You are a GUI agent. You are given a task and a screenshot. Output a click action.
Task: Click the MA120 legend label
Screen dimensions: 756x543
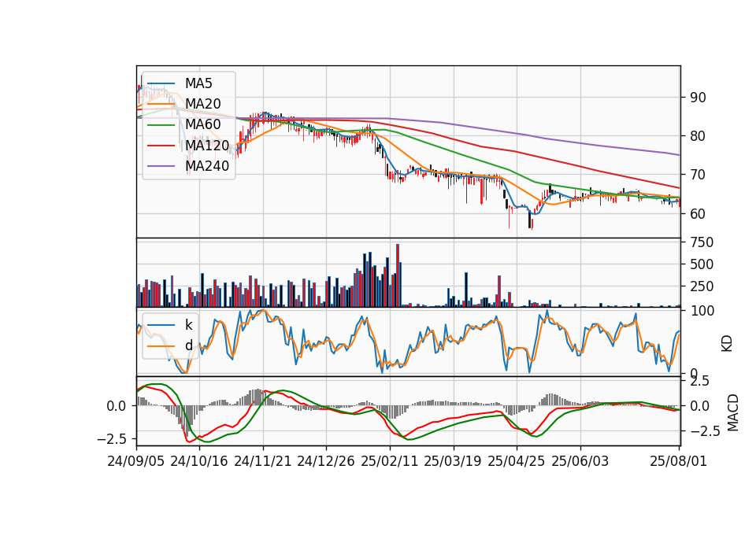tap(207, 145)
